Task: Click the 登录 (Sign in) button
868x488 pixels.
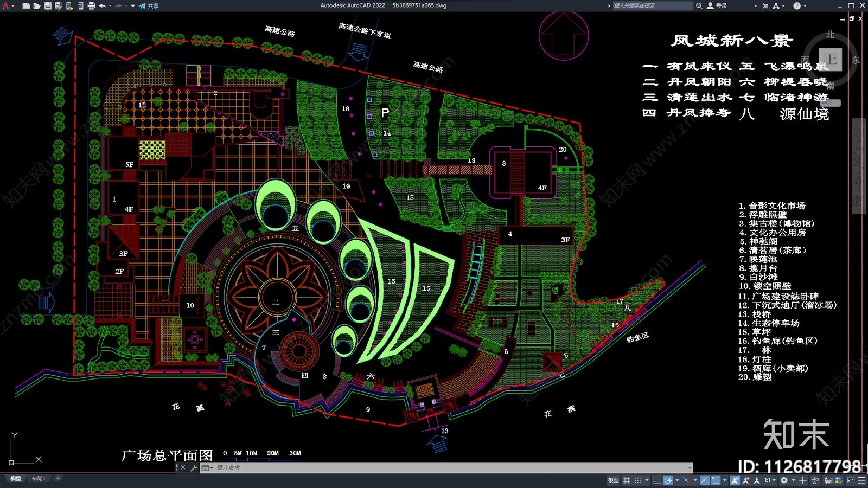Action: coord(717,6)
